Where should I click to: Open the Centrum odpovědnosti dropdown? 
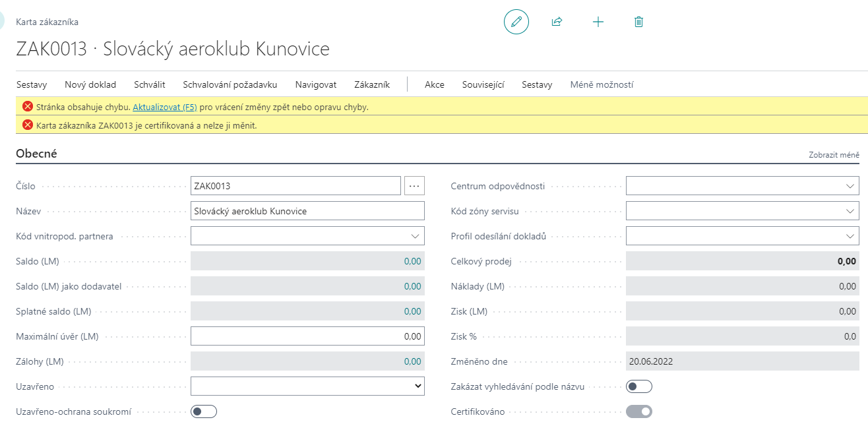850,186
